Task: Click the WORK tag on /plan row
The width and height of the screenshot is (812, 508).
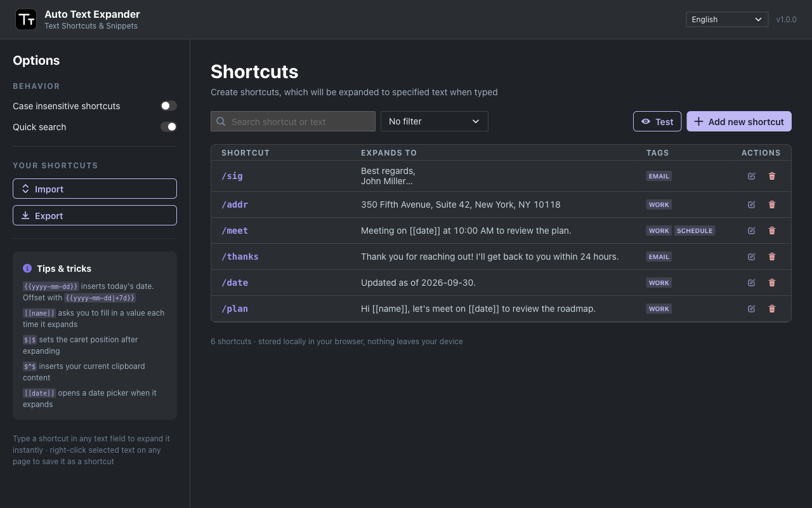Action: coord(659,309)
